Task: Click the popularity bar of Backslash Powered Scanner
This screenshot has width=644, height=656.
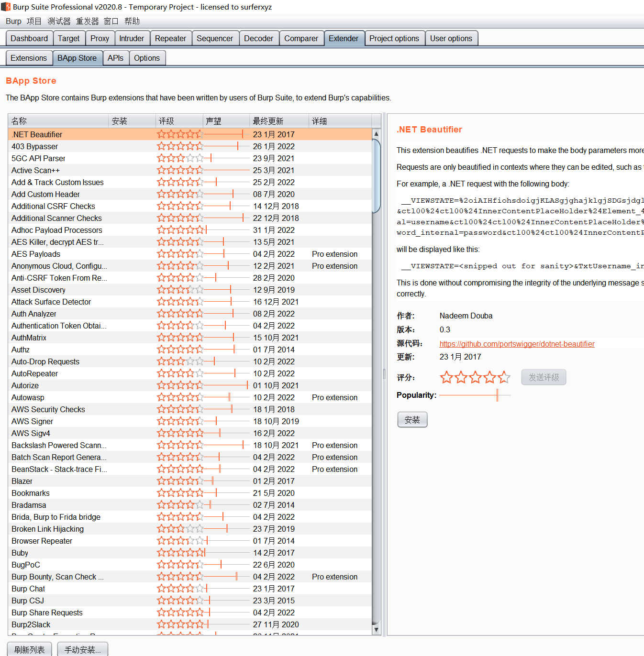Action: [x=227, y=445]
